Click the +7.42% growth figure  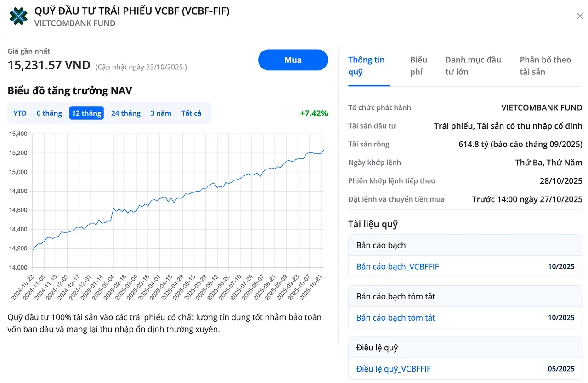pos(314,113)
